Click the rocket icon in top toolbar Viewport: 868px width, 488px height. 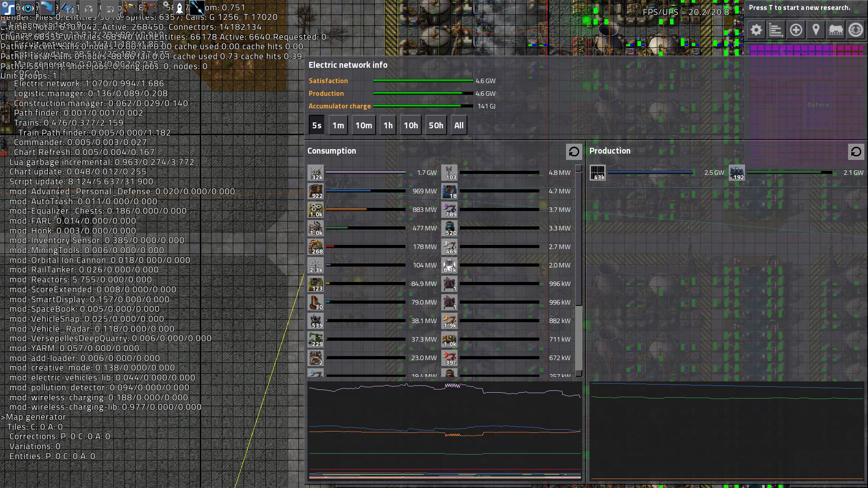click(x=179, y=8)
